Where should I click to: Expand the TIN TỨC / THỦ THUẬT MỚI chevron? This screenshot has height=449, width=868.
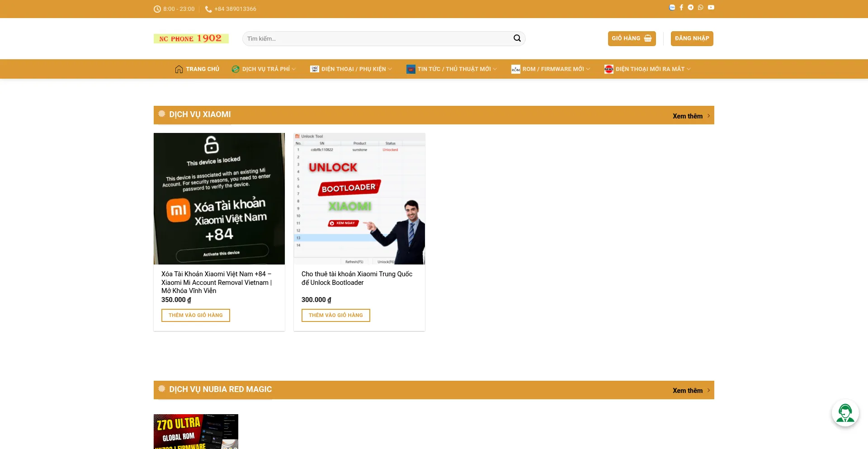tap(495, 69)
